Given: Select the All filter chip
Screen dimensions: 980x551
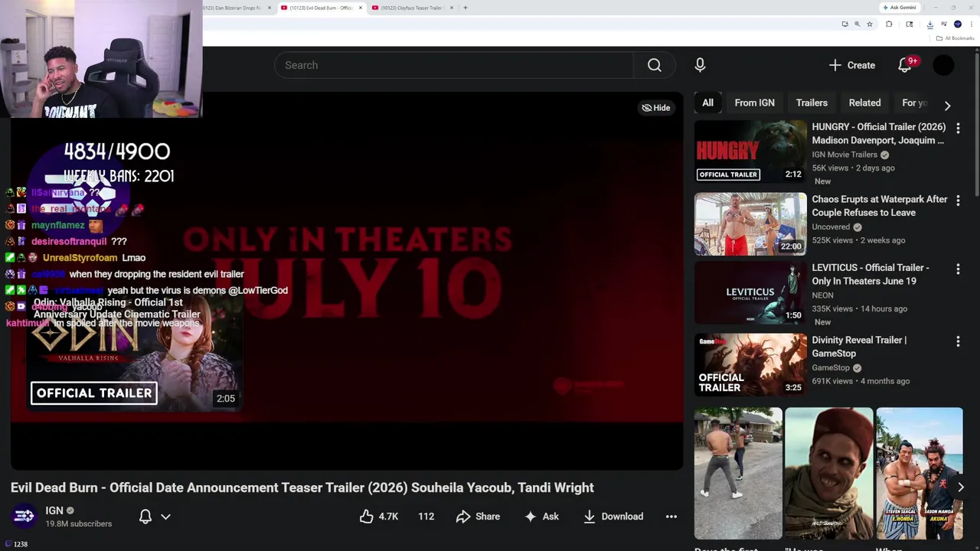Looking at the screenshot, I should pos(707,103).
